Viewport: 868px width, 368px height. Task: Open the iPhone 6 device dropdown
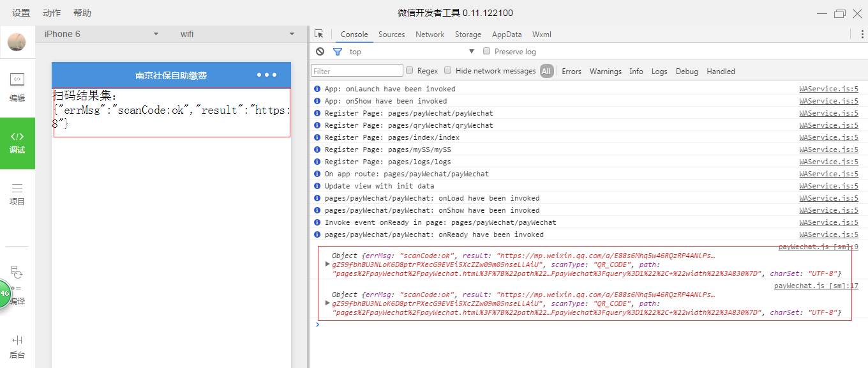(101, 34)
